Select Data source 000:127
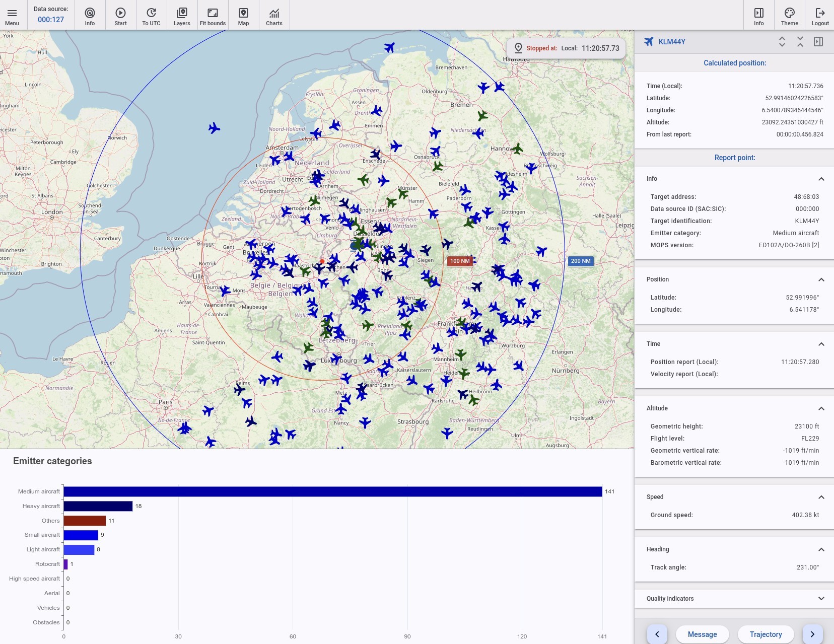Image resolution: width=834 pixels, height=644 pixels. pos(51,20)
